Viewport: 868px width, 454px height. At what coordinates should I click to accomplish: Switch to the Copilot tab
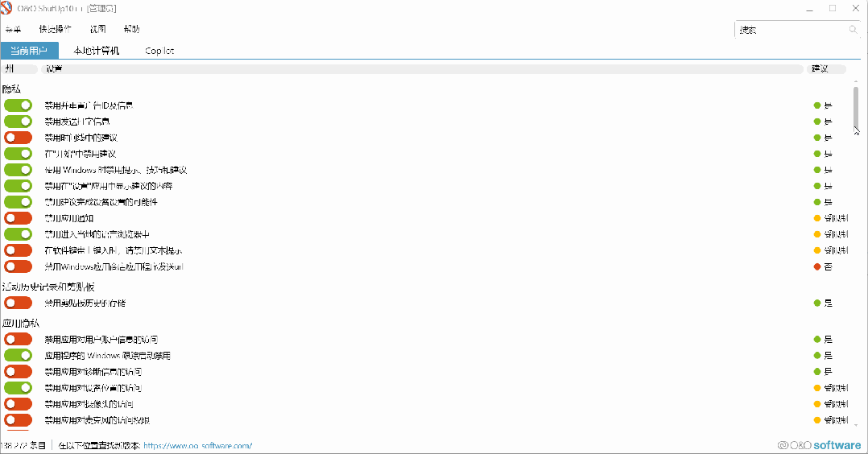159,51
